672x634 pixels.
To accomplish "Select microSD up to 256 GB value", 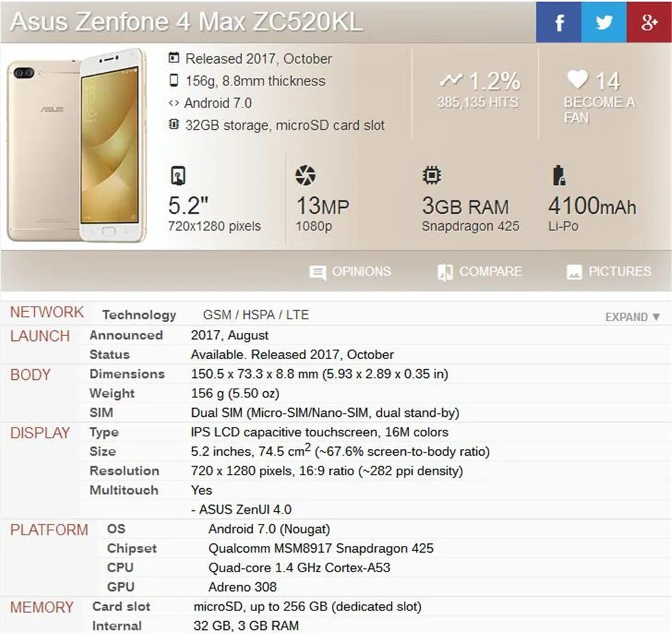I will [x=308, y=606].
